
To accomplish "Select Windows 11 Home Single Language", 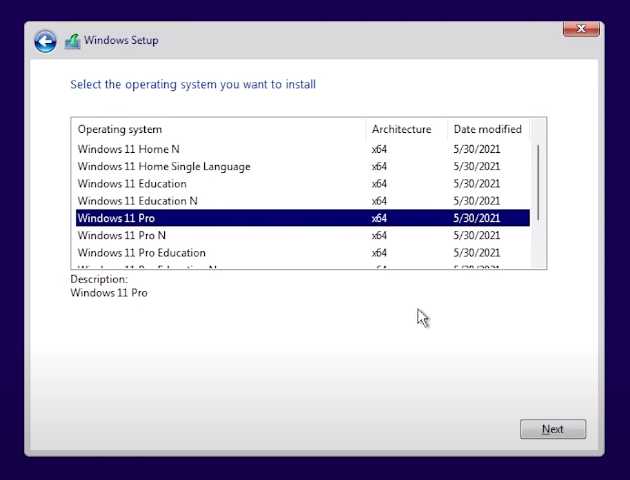I will tap(303, 166).
